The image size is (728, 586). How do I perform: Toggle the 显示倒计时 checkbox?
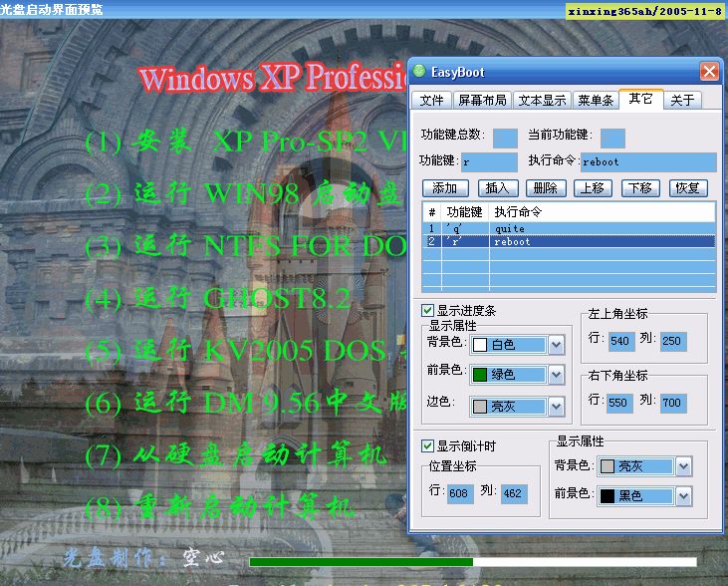pos(427,446)
